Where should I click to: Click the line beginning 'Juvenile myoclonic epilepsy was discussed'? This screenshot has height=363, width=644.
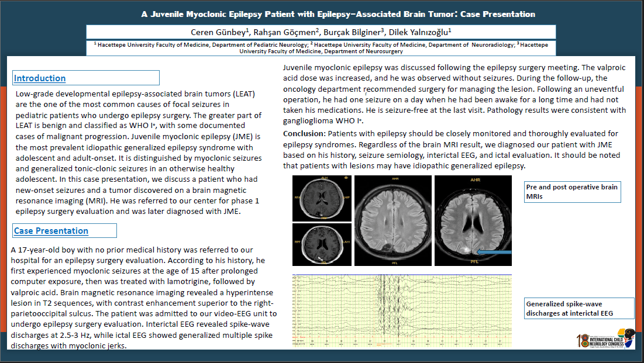coord(454,68)
